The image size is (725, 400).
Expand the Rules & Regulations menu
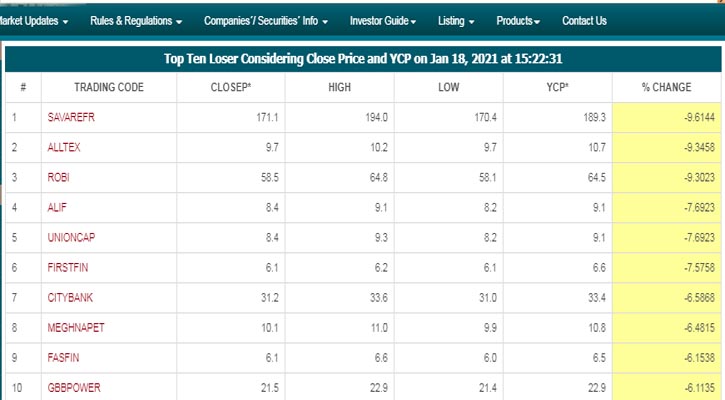[136, 20]
